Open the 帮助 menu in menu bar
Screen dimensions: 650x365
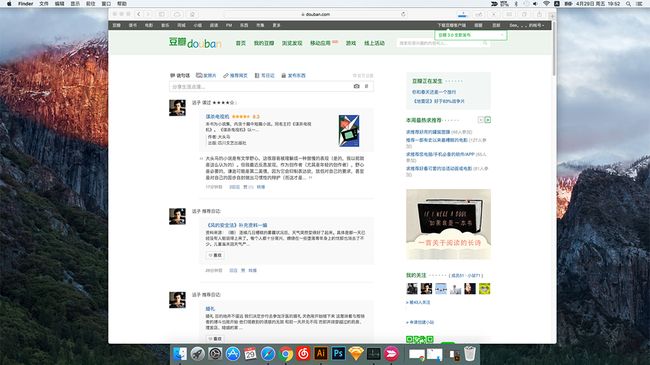point(121,3)
